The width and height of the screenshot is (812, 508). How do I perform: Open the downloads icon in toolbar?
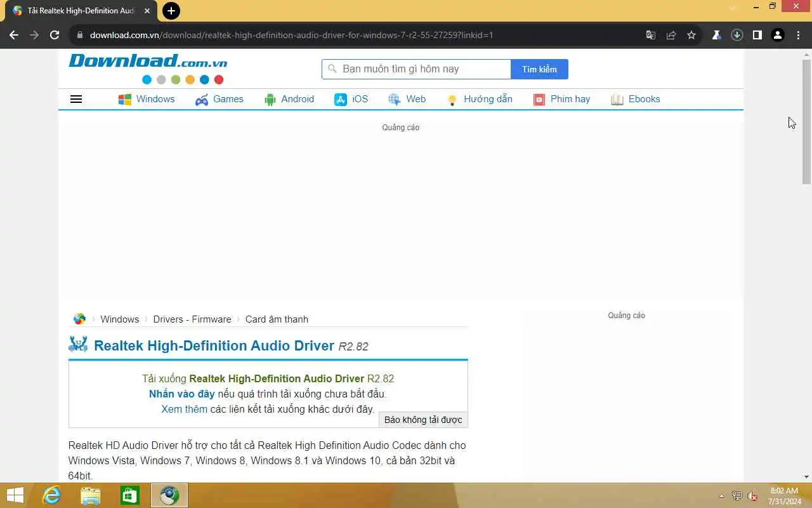click(737, 35)
